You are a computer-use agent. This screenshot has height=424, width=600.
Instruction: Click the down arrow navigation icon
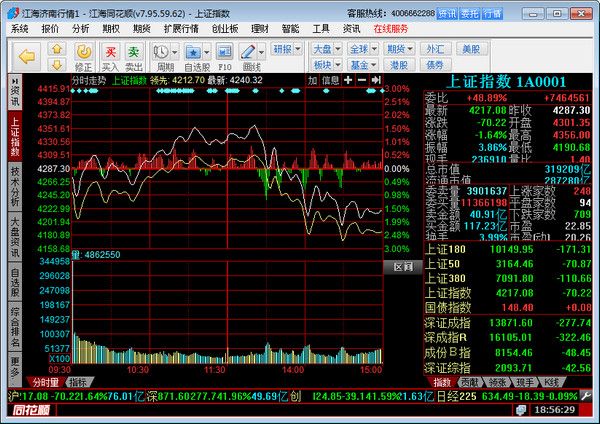pyautogui.click(x=57, y=65)
